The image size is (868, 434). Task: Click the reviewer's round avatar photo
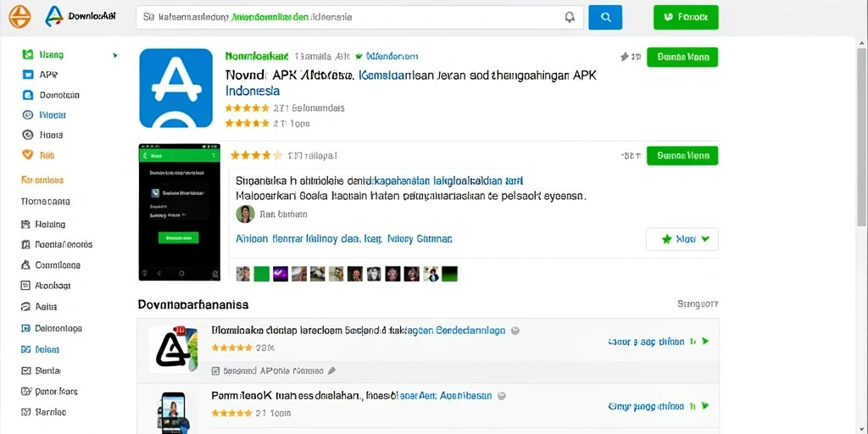click(245, 214)
